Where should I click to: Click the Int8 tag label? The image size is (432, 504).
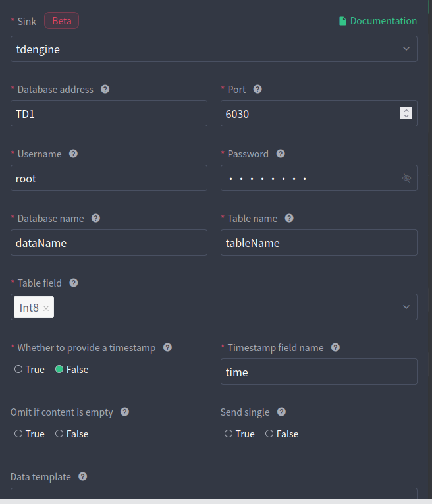tap(29, 308)
